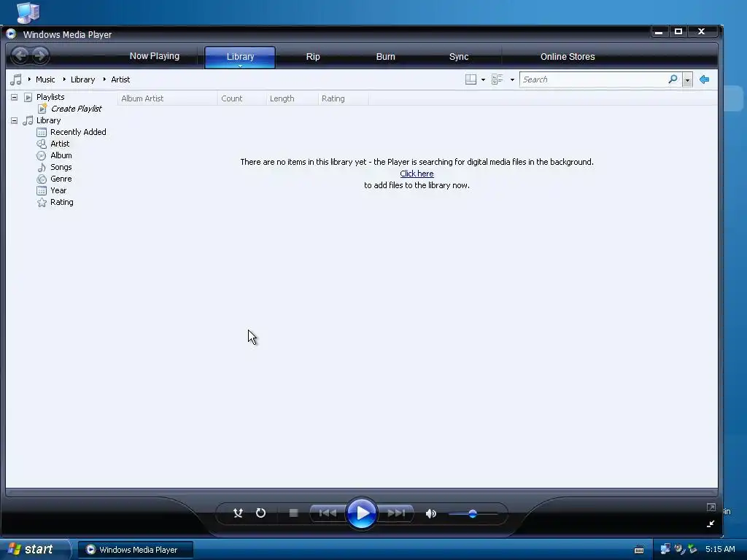Viewport: 747px width, 560px height.
Task: Click Artist in the breadcrumb path
Action: pos(120,79)
